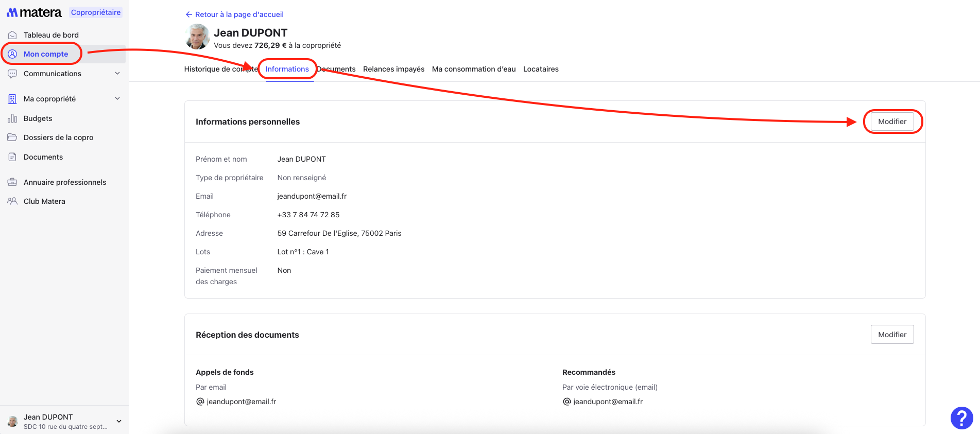Switch to the Relances impayés tab
The image size is (980, 434).
393,69
